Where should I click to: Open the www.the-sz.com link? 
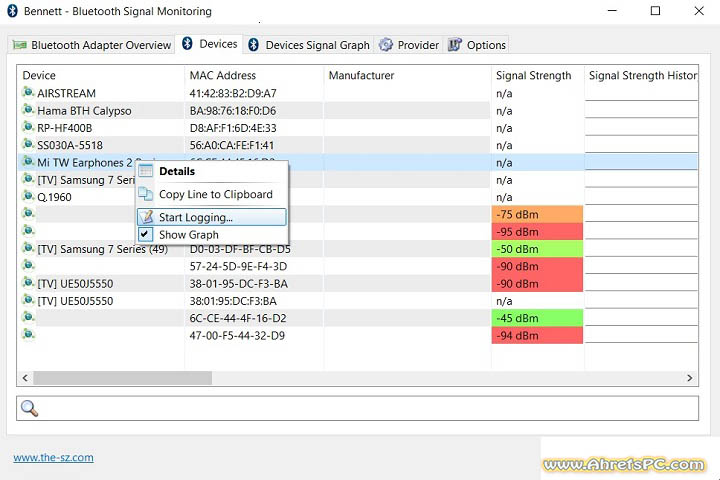tap(53, 457)
